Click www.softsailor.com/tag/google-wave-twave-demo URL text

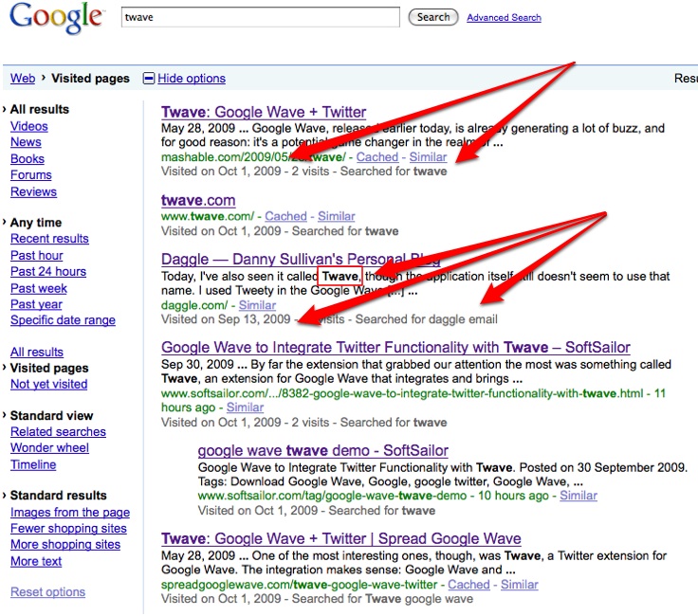[332, 496]
